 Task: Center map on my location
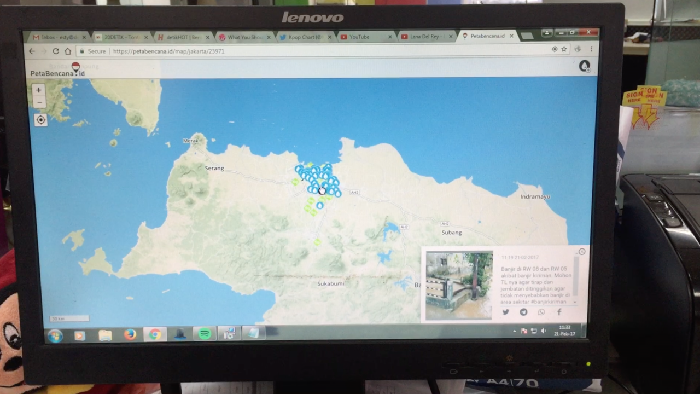pyautogui.click(x=41, y=120)
